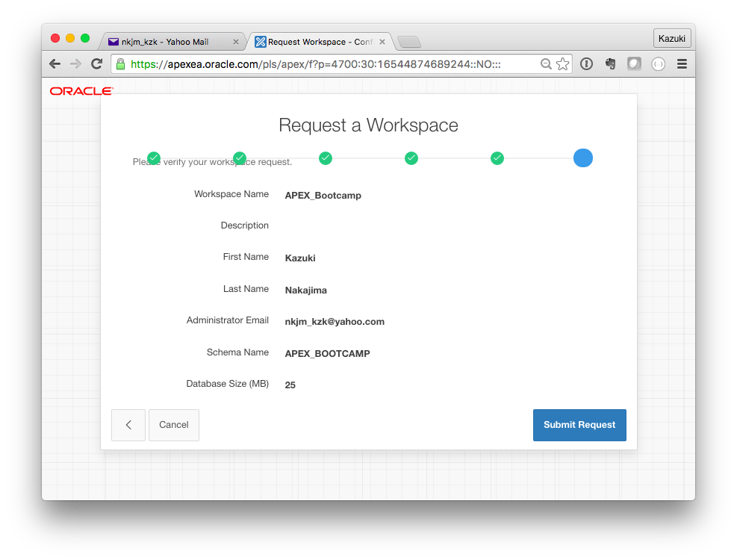Click the First Name label
Screen dimensions: 737x560
[246, 257]
